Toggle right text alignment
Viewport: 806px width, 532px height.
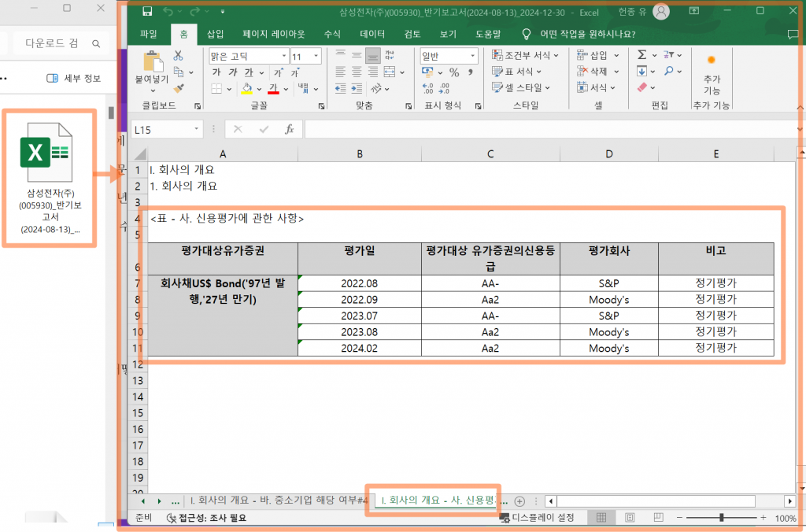click(x=373, y=72)
